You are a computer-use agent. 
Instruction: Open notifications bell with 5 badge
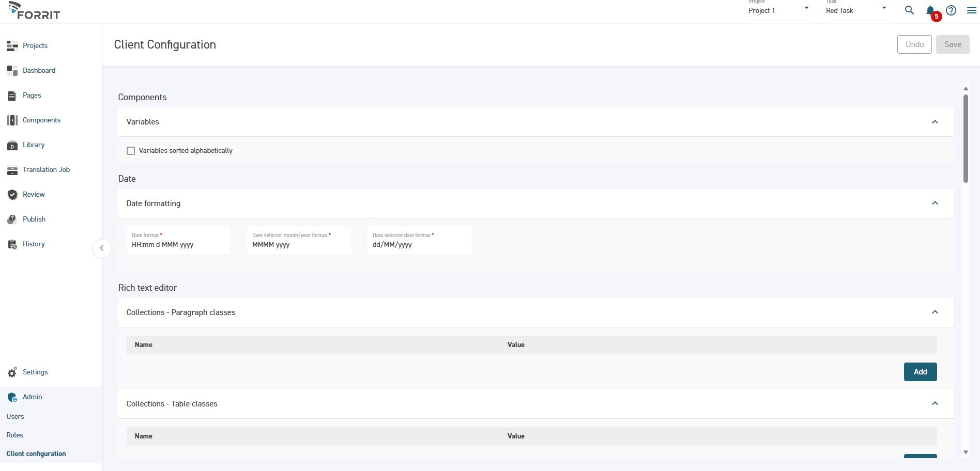tap(930, 11)
